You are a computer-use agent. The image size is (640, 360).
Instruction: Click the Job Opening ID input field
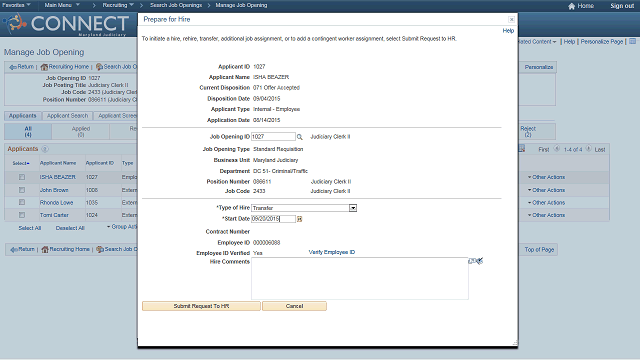(x=273, y=137)
